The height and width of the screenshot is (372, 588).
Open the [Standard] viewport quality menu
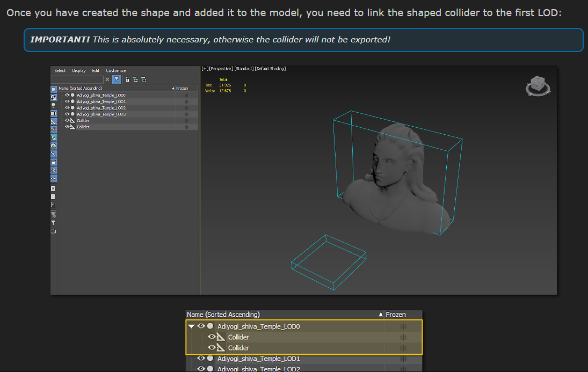(244, 69)
